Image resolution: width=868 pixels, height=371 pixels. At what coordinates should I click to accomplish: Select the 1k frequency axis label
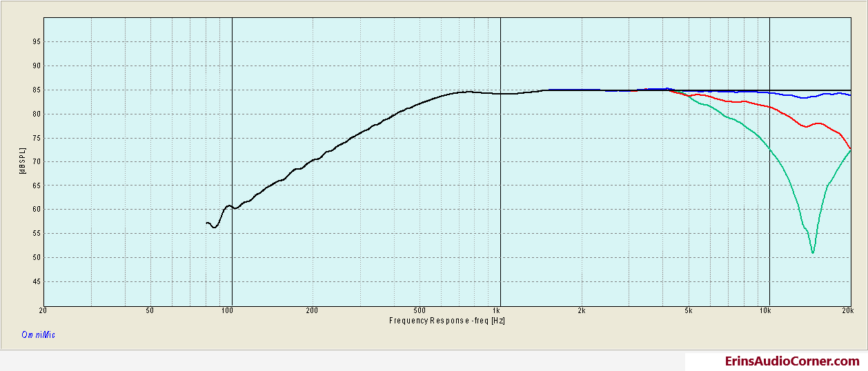[x=496, y=312]
